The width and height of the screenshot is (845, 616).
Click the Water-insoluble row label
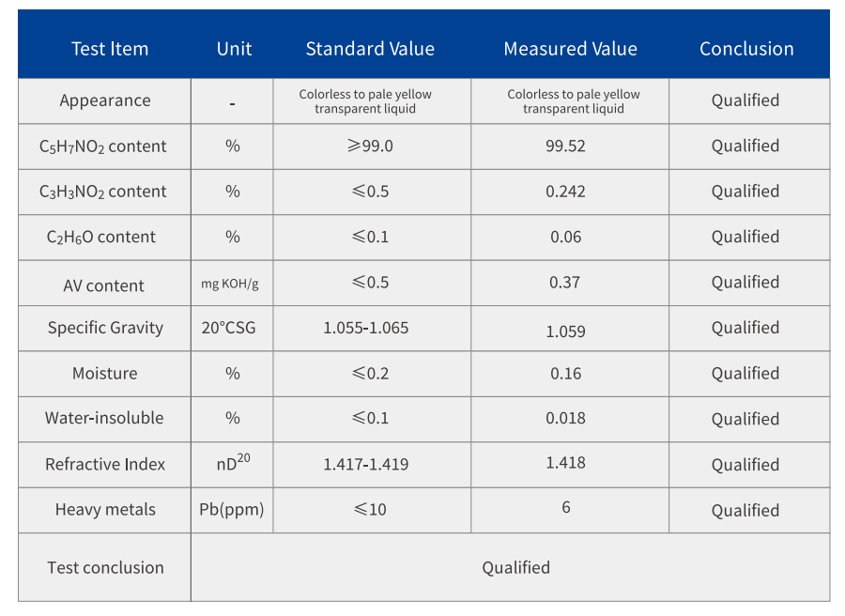click(x=104, y=418)
